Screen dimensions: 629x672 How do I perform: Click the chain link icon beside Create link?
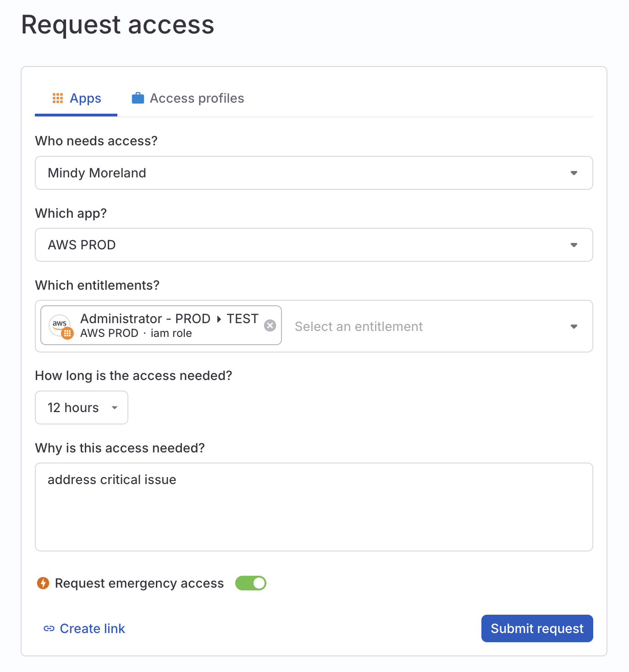(49, 628)
